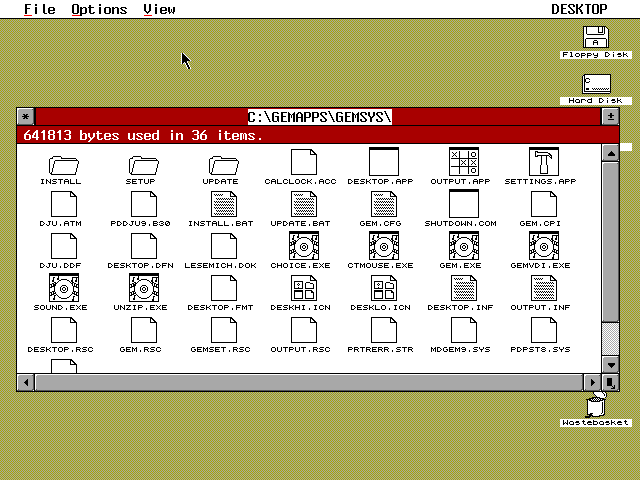
Task: Open the DESKTOP menu in menu bar
Action: 579,9
